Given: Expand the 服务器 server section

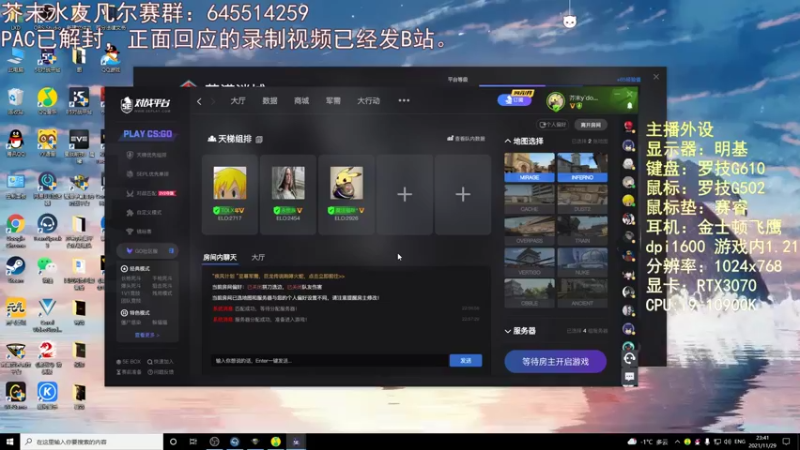Looking at the screenshot, I should pos(508,331).
